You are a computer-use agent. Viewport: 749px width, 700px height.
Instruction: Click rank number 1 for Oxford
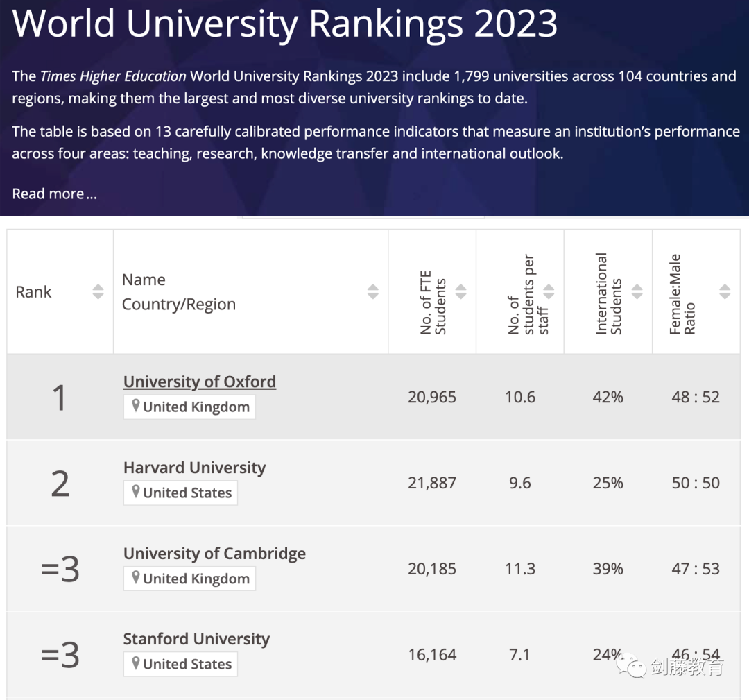pyautogui.click(x=60, y=398)
